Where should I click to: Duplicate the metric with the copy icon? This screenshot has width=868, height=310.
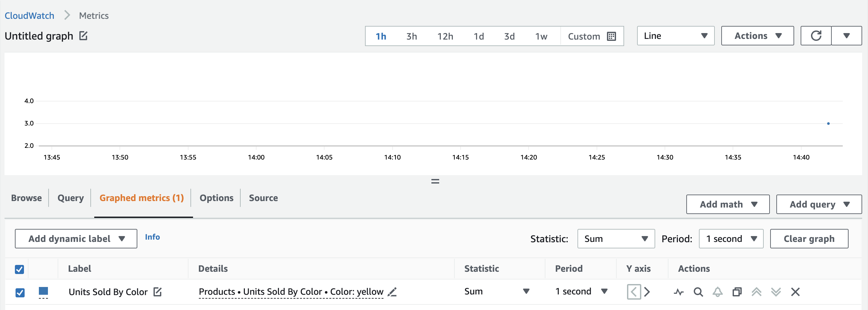coord(737,292)
